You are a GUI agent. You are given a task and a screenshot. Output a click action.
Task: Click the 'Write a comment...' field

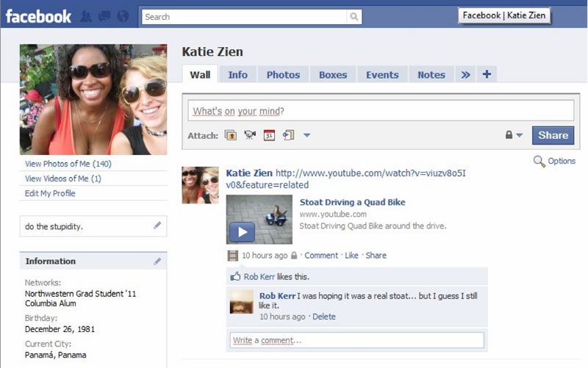coord(356,340)
